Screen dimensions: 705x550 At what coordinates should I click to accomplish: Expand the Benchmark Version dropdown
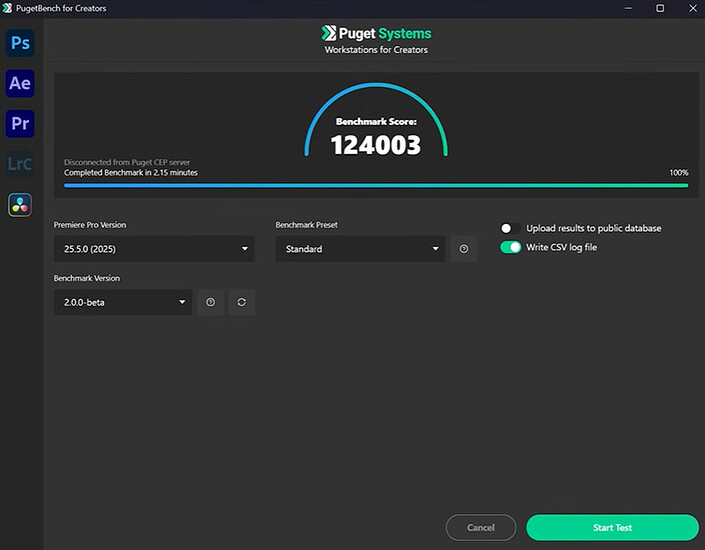coord(123,302)
